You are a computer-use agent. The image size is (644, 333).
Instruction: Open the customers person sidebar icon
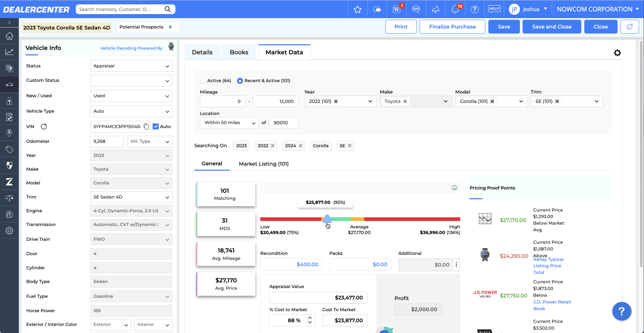(9, 101)
